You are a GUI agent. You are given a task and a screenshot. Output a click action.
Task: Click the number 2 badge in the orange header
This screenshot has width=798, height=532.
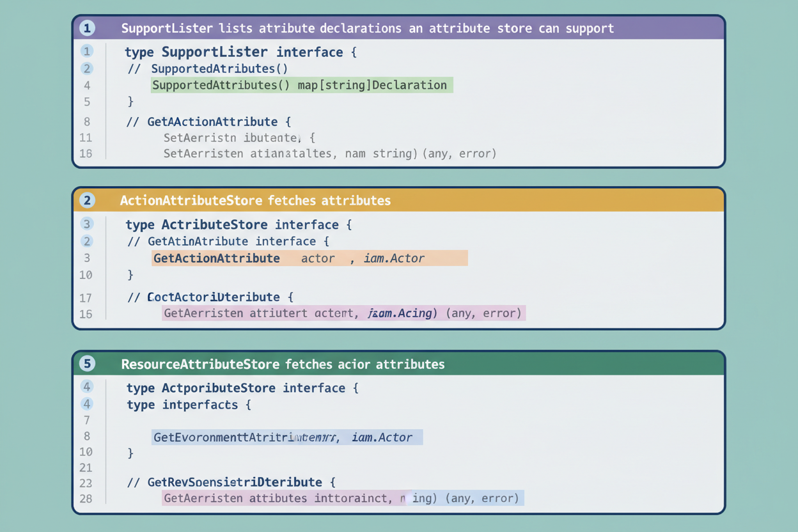coord(87,200)
